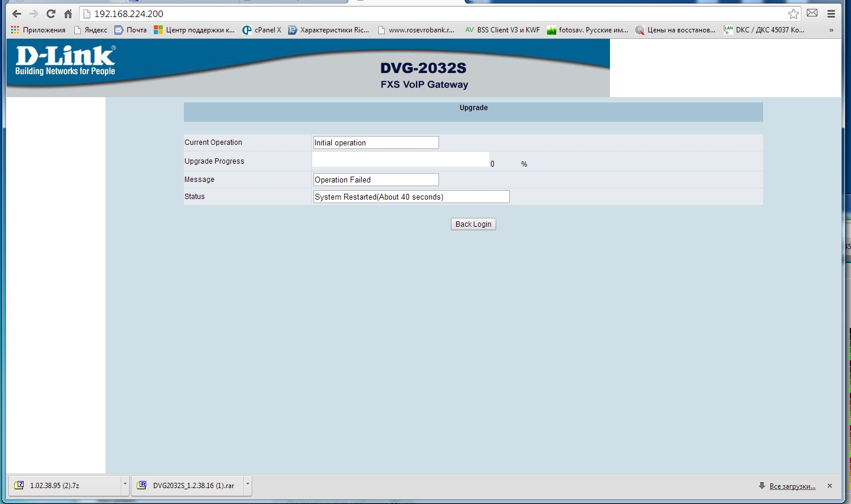
Task: Open the BSS Client V3 и KWF bookmark
Action: [x=502, y=30]
